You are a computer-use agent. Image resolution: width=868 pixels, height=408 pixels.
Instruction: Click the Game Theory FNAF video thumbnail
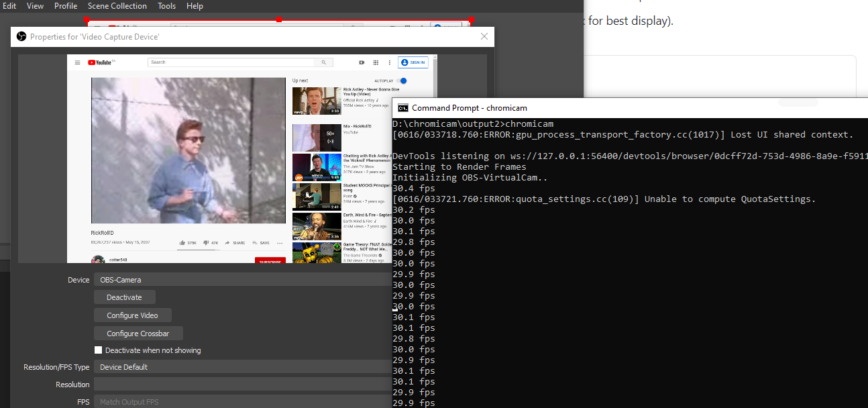pos(317,253)
